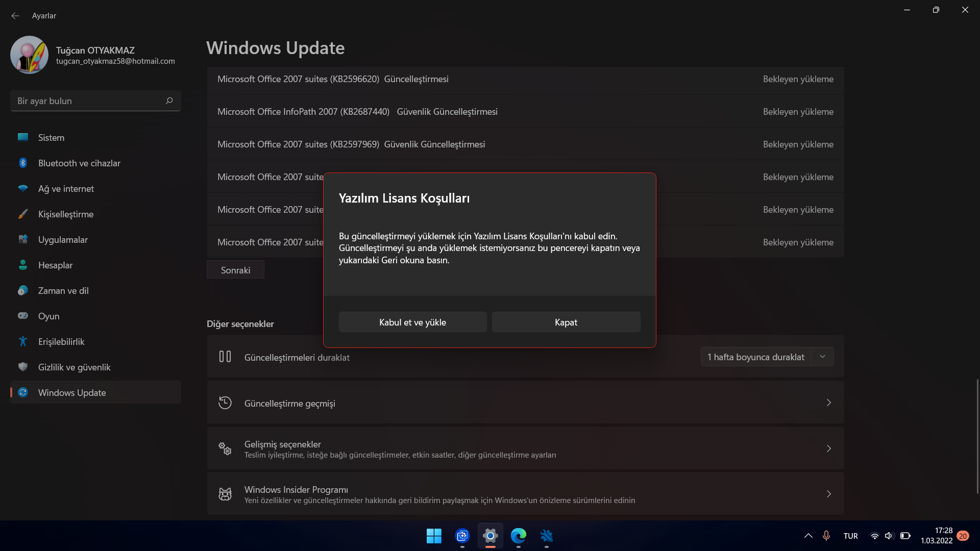Select Zaman ve dil in the sidebar
This screenshot has height=551, width=980.
pyautogui.click(x=63, y=291)
